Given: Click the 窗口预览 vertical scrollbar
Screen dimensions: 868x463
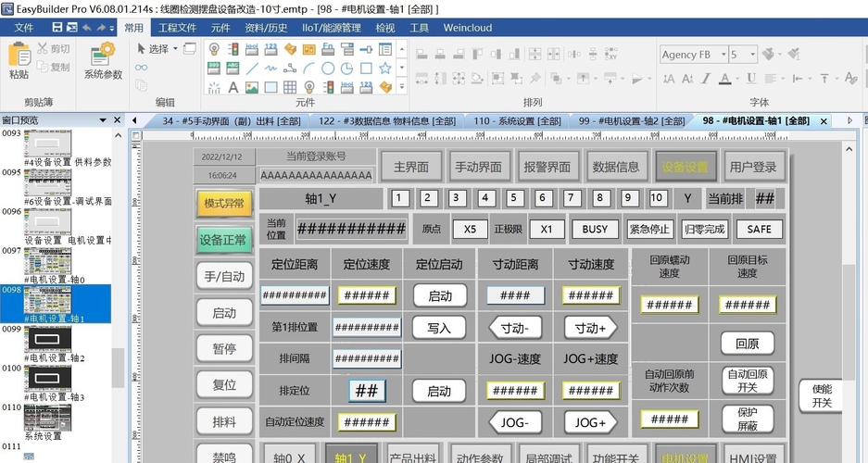Looking at the screenshot, I should point(118,369).
